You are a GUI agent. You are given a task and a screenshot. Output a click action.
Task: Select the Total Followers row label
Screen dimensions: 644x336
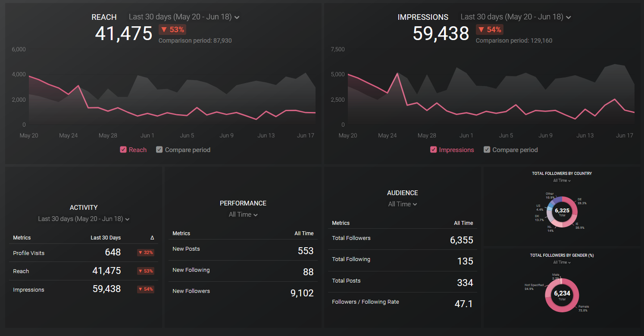point(351,238)
